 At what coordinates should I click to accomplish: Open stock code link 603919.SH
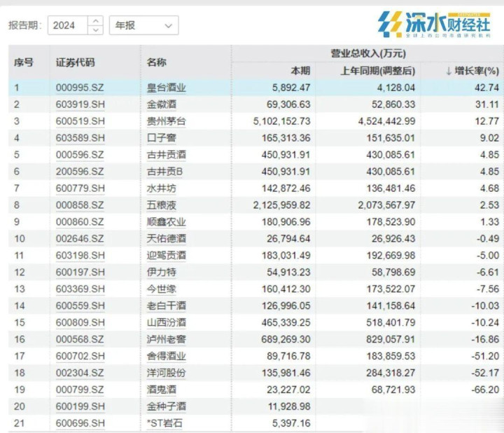(x=80, y=104)
